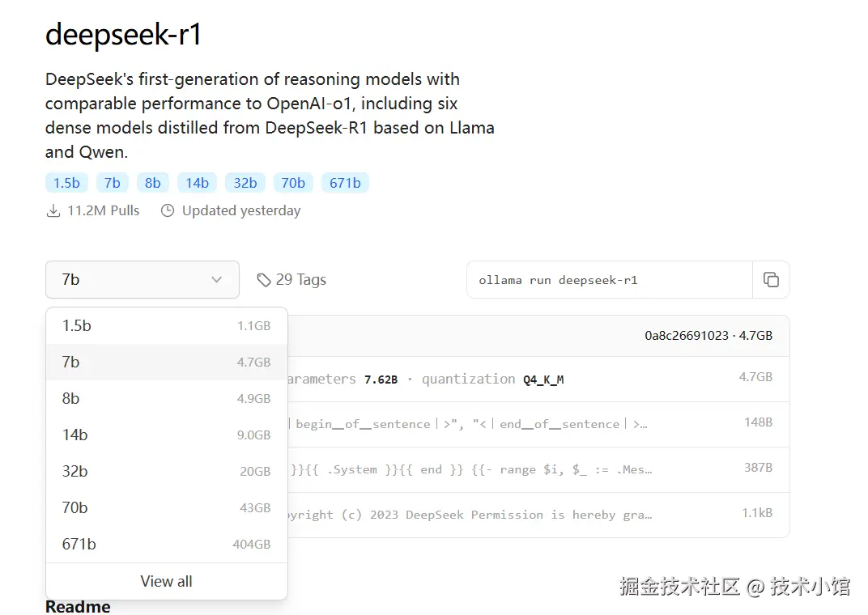
Task: Click the 14b blue tag badge
Action: pyautogui.click(x=197, y=183)
